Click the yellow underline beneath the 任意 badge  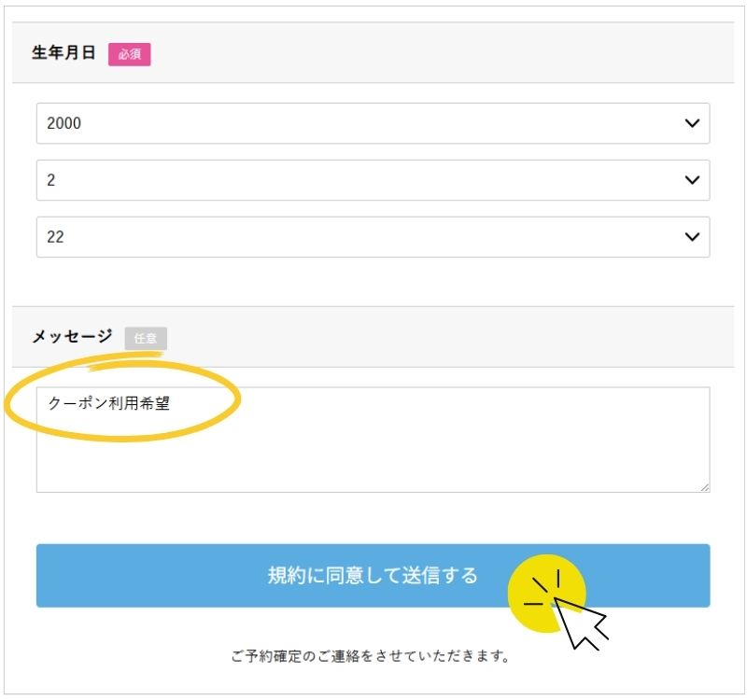click(x=140, y=355)
